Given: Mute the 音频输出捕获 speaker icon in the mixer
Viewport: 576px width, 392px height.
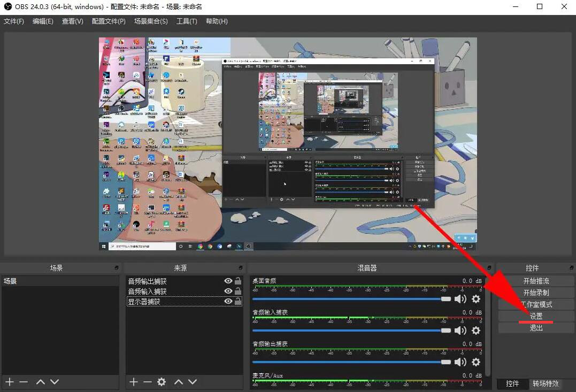Looking at the screenshot, I should point(460,362).
